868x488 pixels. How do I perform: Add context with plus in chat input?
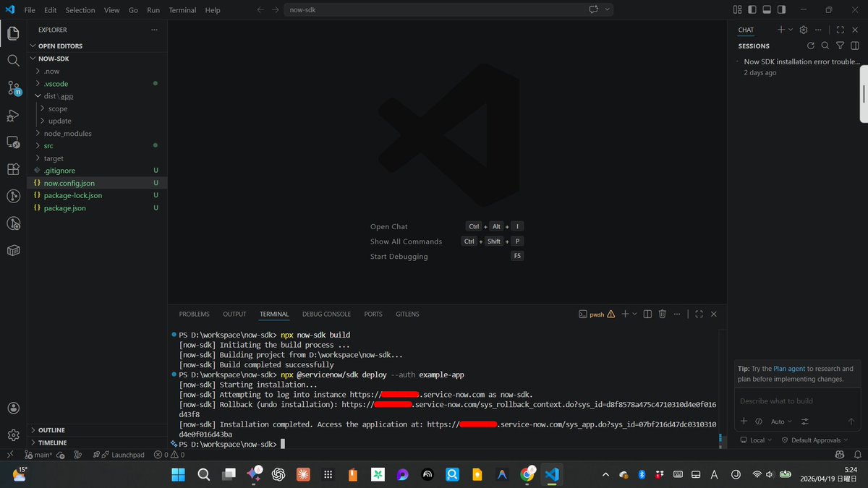pos(744,421)
